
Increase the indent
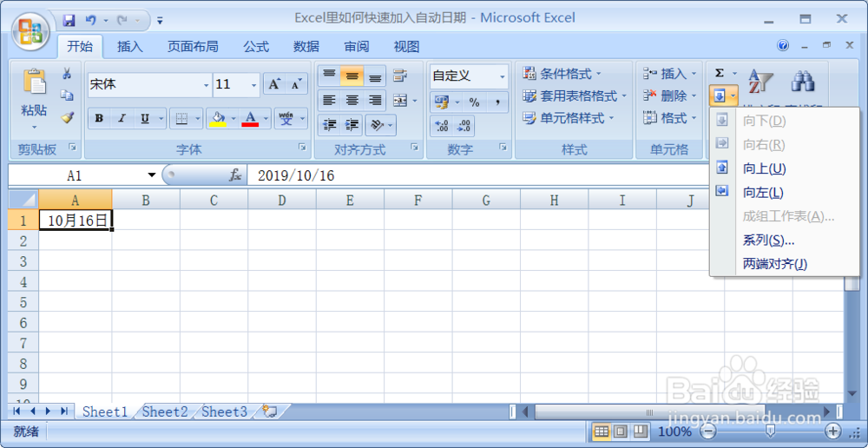click(352, 125)
